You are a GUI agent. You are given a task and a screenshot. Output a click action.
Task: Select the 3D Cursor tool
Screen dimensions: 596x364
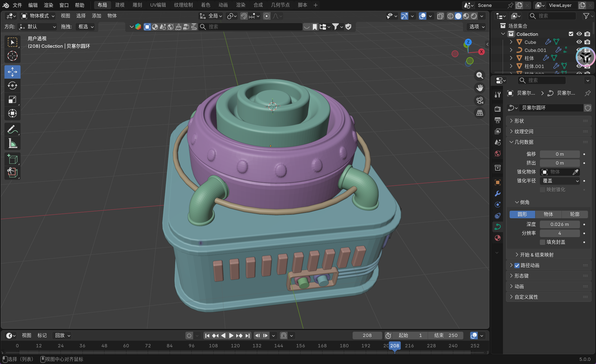(x=12, y=56)
